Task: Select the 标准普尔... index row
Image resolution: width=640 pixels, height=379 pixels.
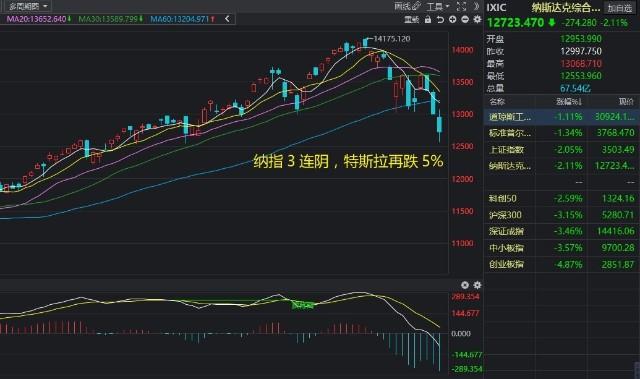Action: (x=562, y=133)
